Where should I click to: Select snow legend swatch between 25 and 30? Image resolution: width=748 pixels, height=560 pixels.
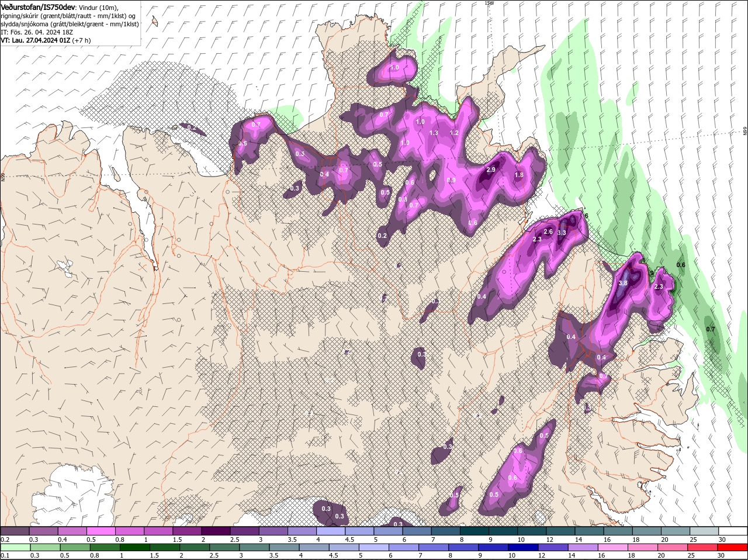coord(705,531)
